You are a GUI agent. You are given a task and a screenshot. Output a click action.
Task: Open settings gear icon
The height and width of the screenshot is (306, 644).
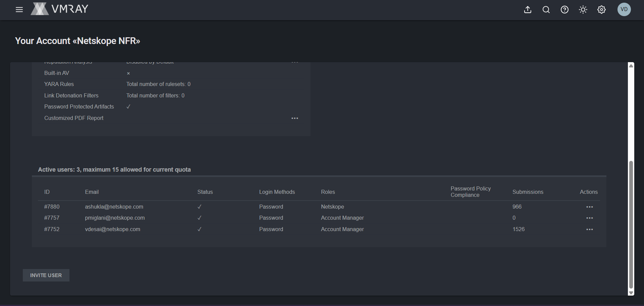601,10
